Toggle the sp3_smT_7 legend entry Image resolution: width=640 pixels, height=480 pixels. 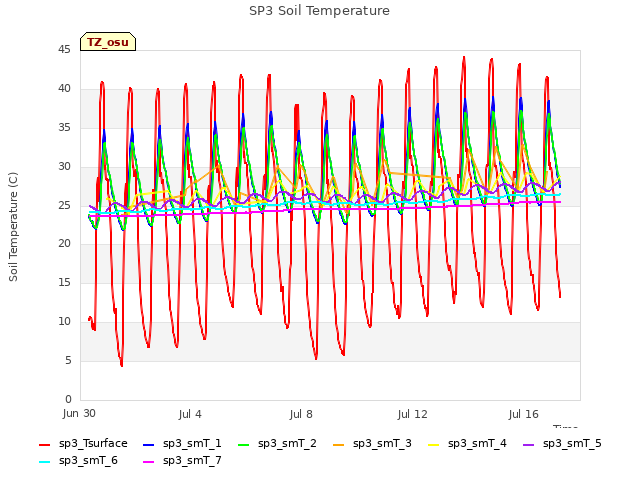point(182,461)
